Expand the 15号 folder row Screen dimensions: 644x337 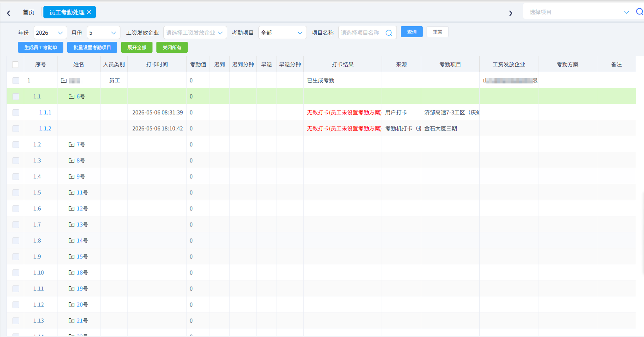click(x=72, y=257)
